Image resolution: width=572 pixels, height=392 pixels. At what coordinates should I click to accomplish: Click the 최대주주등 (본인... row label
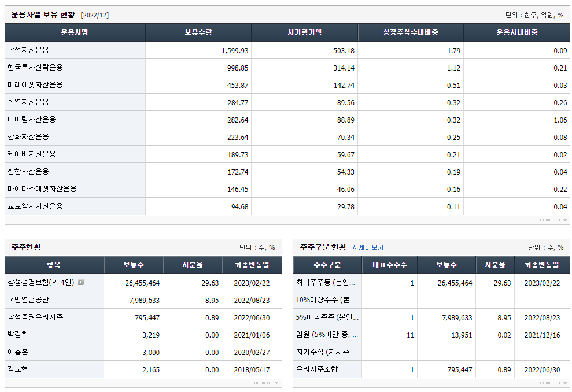326,282
